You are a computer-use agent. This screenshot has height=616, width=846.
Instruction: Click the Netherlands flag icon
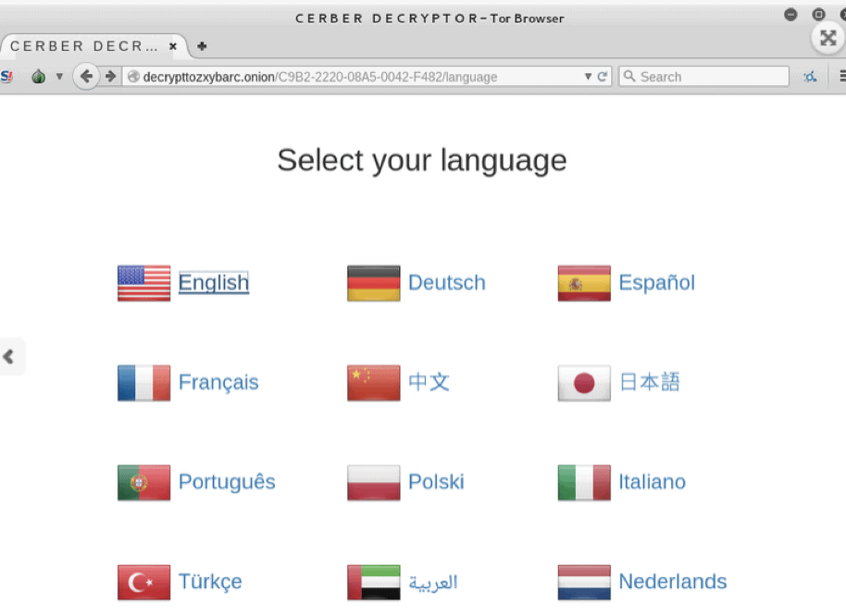point(584,582)
